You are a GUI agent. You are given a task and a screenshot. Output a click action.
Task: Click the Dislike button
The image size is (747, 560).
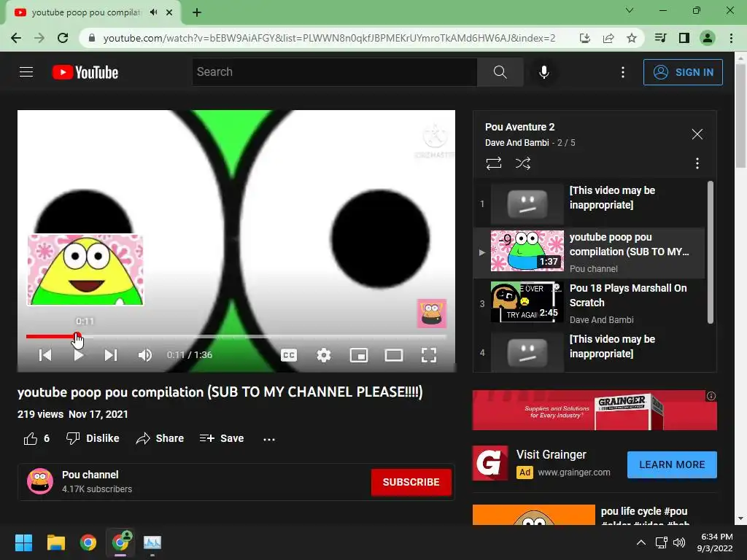(93, 438)
